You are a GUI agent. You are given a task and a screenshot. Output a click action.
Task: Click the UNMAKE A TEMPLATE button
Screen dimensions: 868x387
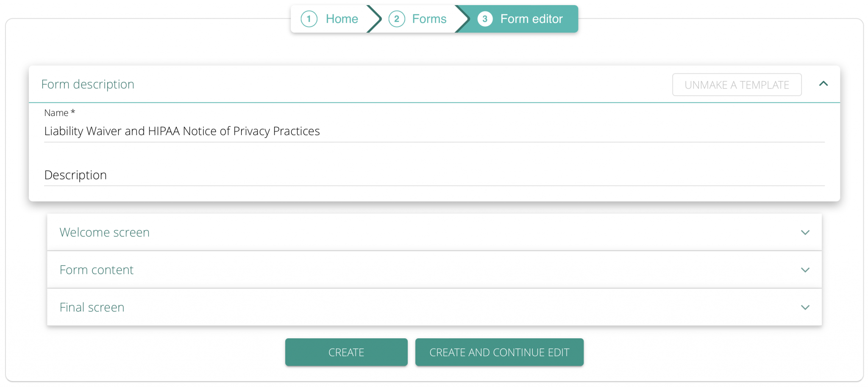pos(737,84)
